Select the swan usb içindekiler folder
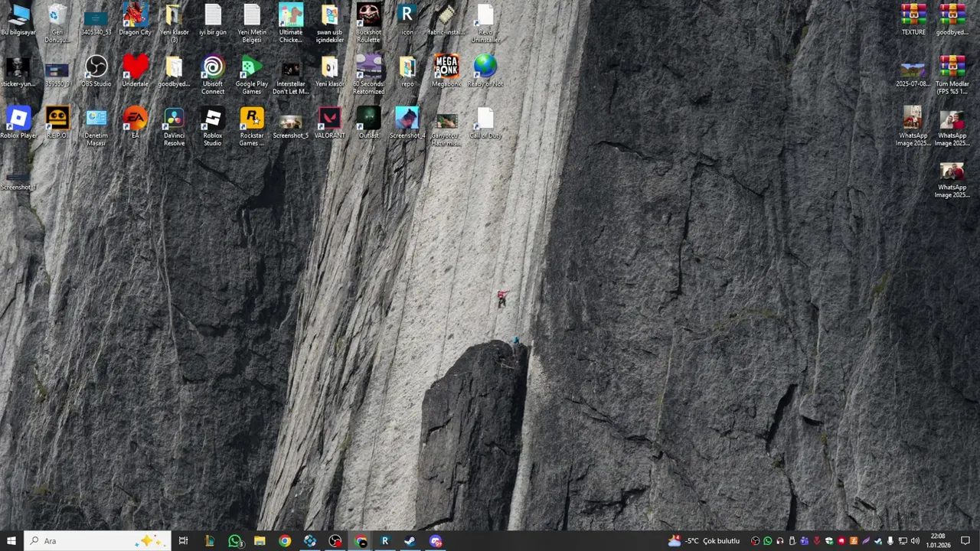 point(330,23)
